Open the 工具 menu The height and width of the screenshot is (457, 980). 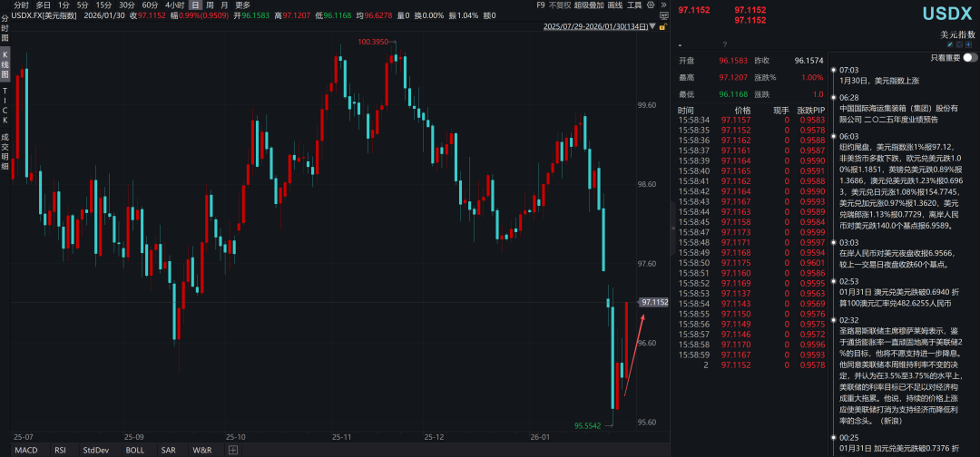click(x=634, y=5)
